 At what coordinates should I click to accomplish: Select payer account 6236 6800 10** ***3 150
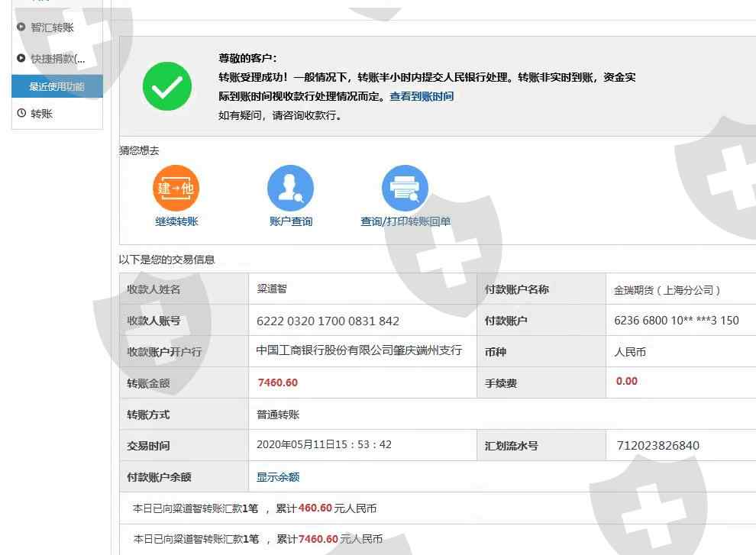tap(677, 320)
